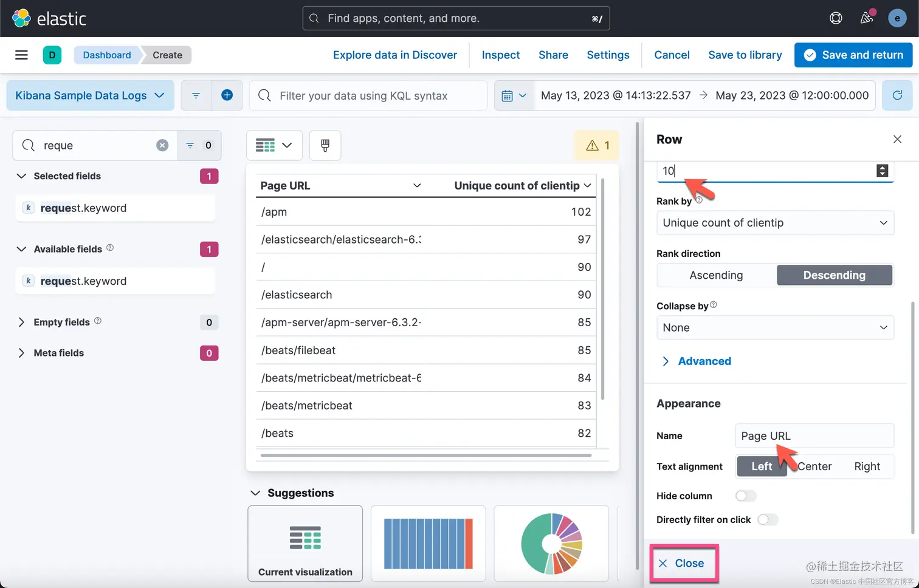Viewport: 919px width, 588px height.
Task: Refresh the query results
Action: (897, 95)
